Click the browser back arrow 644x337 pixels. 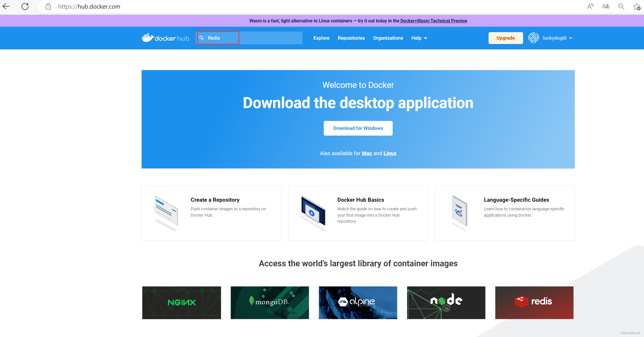point(6,6)
